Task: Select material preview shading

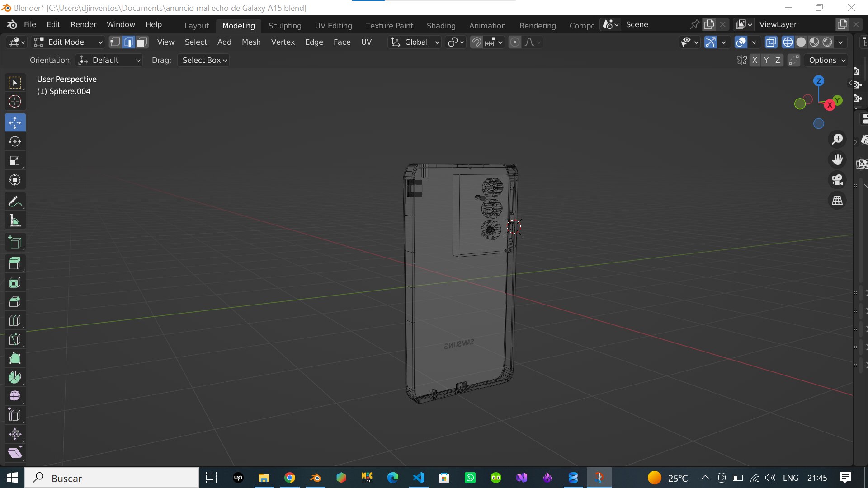Action: coord(814,42)
